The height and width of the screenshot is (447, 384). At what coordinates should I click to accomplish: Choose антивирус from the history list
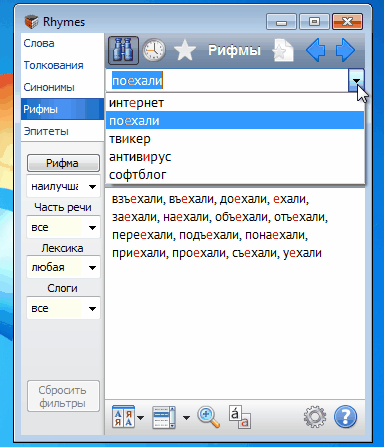pos(235,157)
